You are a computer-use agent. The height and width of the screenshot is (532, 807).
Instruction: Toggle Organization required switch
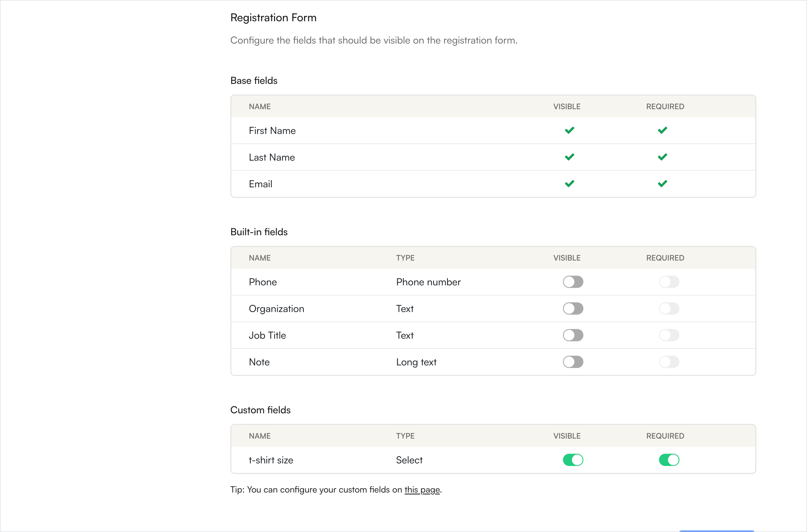coord(669,309)
